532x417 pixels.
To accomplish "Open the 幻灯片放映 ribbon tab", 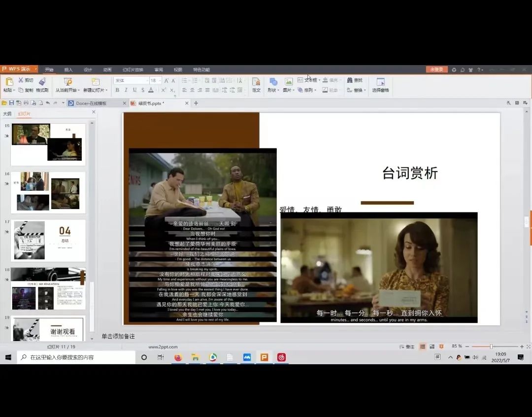I will pos(133,69).
